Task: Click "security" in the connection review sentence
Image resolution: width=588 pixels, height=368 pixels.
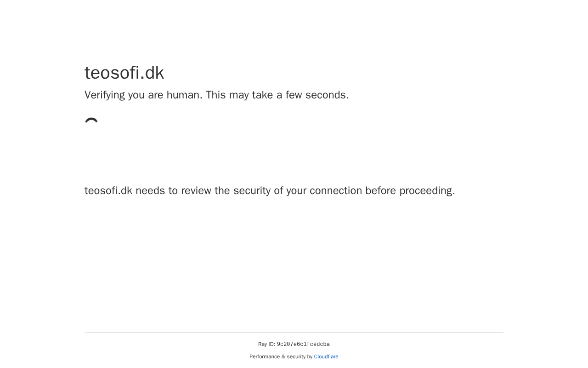Action: tap(252, 191)
